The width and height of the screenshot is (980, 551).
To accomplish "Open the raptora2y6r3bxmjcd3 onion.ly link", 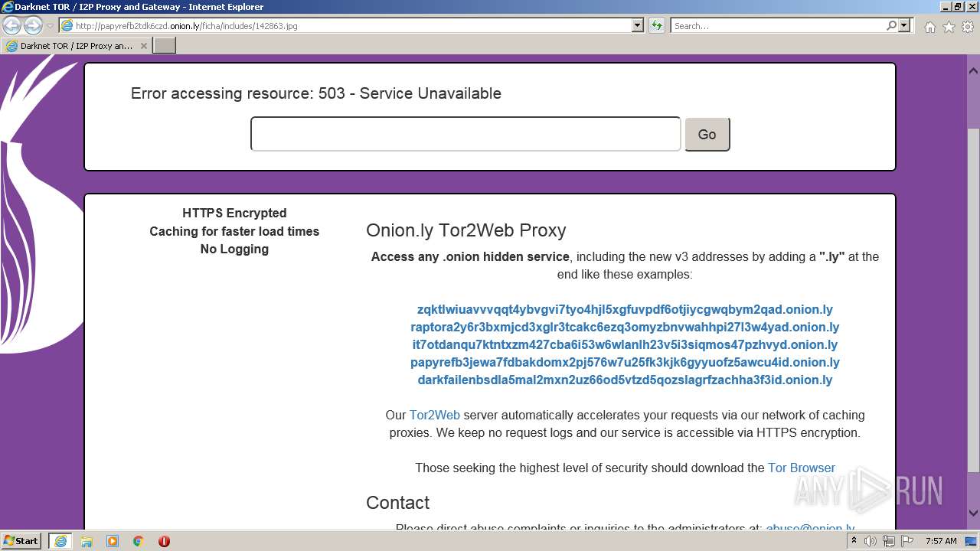I will point(625,327).
